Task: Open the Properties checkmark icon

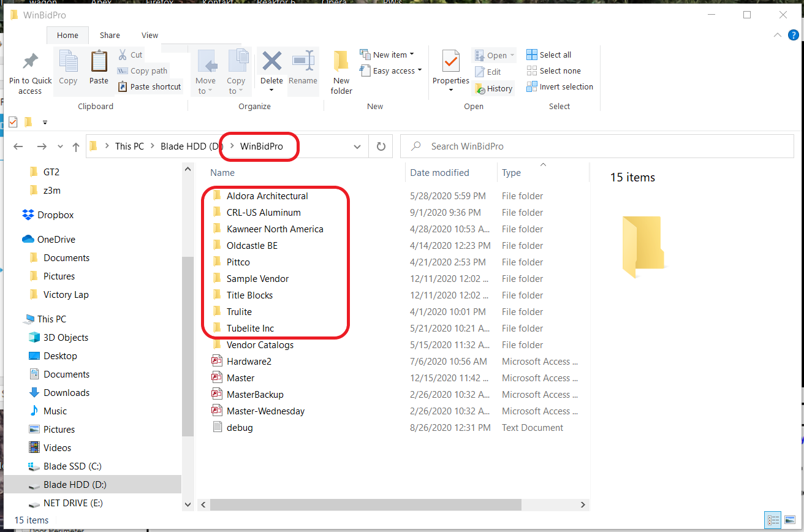Action: 451,61
